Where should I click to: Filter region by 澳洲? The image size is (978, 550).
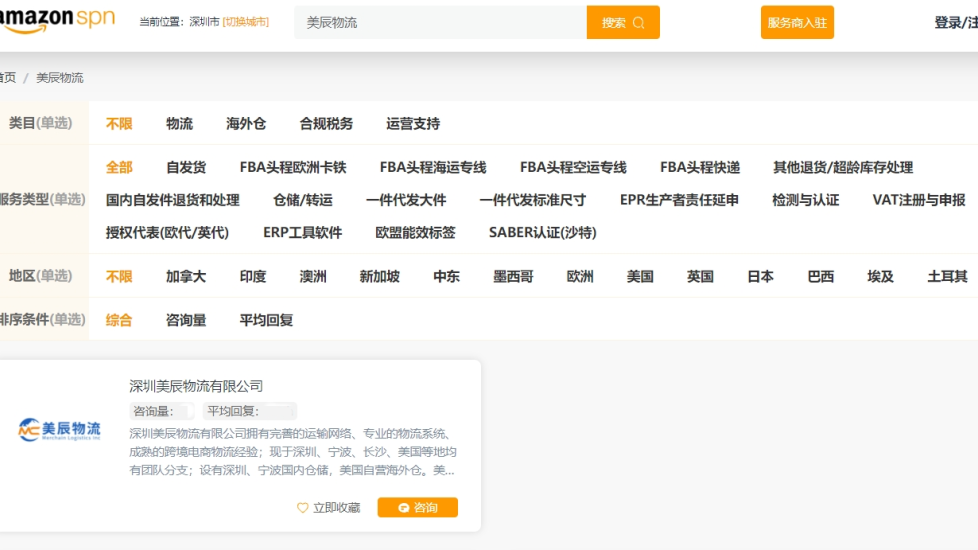[x=312, y=276]
